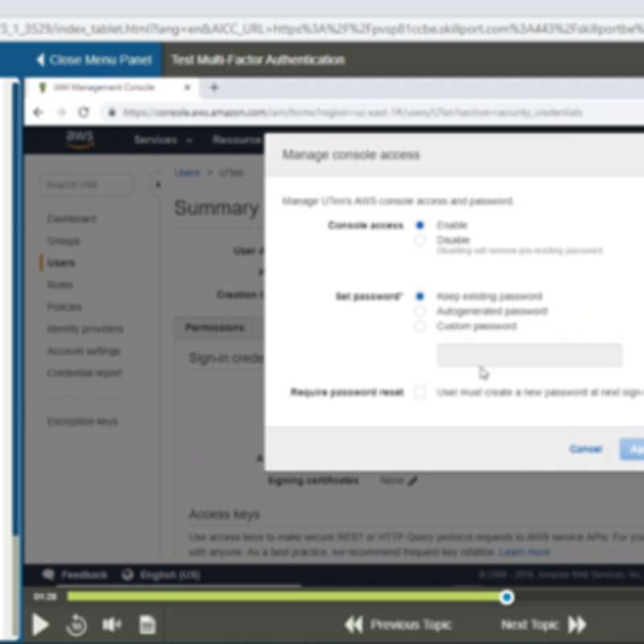
Task: Check Require password reset checkbox
Action: [x=419, y=392]
